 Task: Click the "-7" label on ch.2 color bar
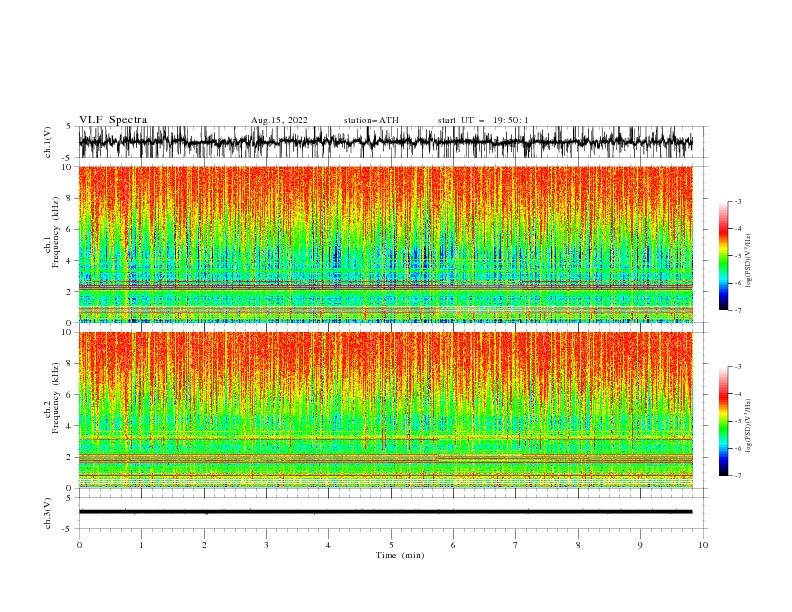(x=738, y=475)
